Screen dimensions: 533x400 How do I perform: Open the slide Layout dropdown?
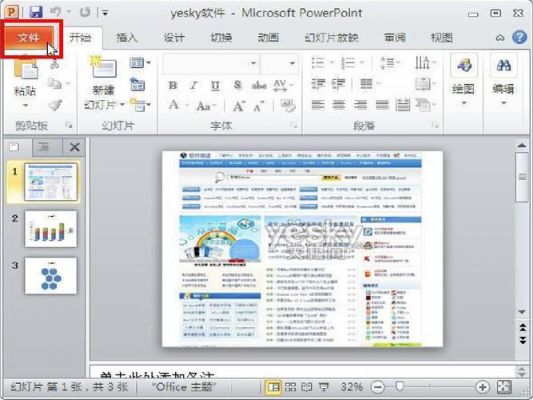(140, 63)
